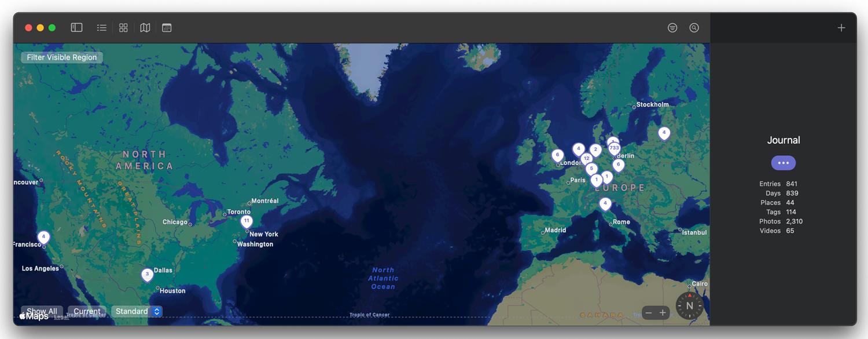
Task: Open the 5 entries map pin
Action: coord(591,170)
